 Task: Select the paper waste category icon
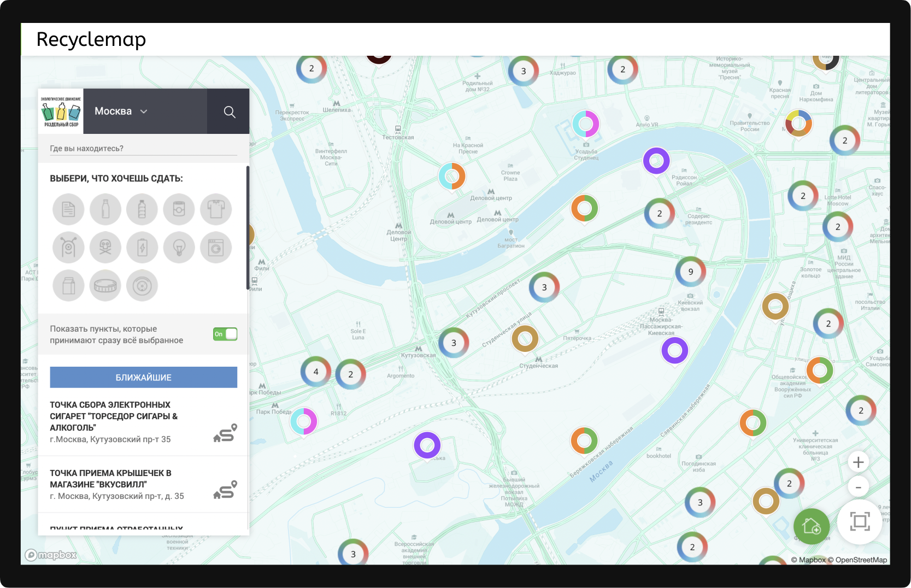pyautogui.click(x=68, y=209)
